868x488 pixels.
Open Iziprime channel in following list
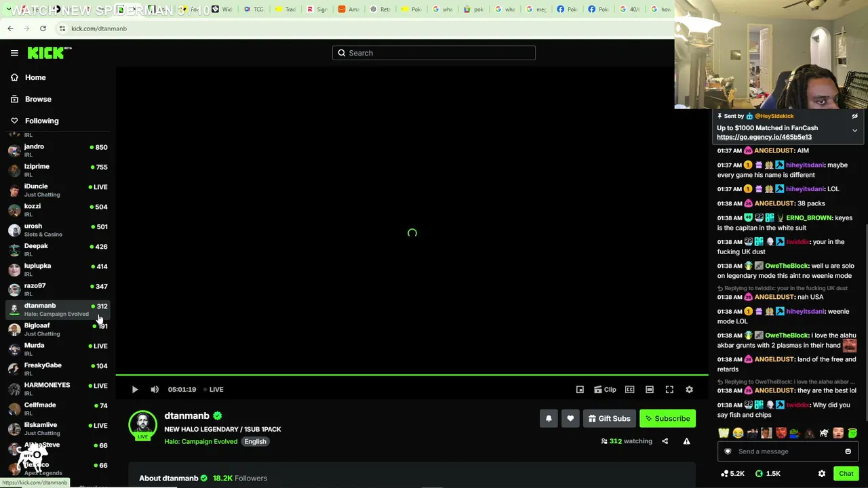(x=58, y=170)
